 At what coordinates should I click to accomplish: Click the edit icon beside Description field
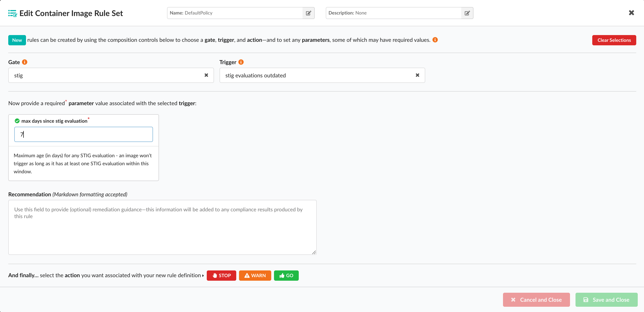coord(467,13)
